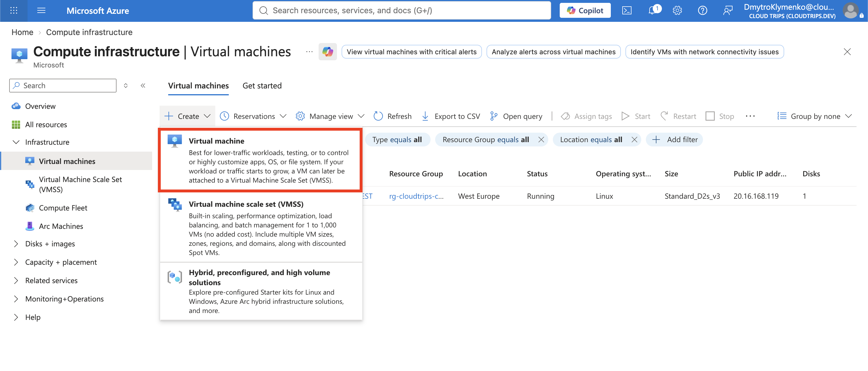This screenshot has width=868, height=371.
Task: Choose Virtual machine scale set (VMSS) option
Action: (261, 227)
